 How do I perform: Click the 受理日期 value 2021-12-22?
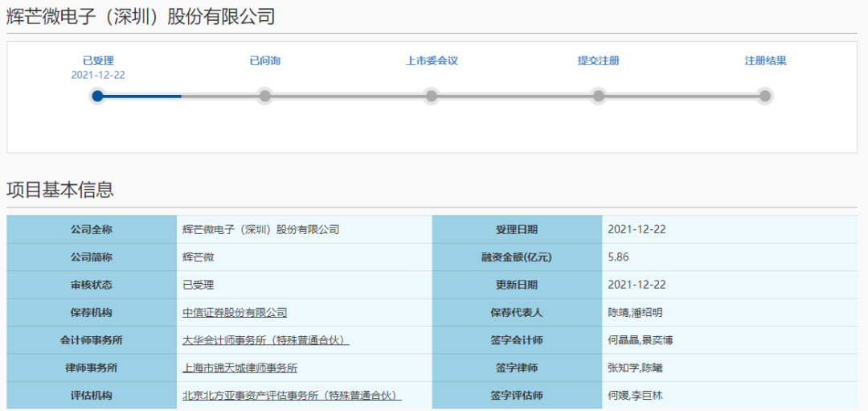pos(637,230)
